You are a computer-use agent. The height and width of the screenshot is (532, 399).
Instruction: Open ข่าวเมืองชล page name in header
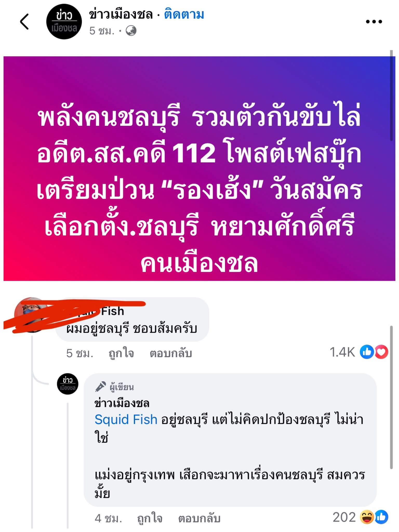tap(121, 14)
